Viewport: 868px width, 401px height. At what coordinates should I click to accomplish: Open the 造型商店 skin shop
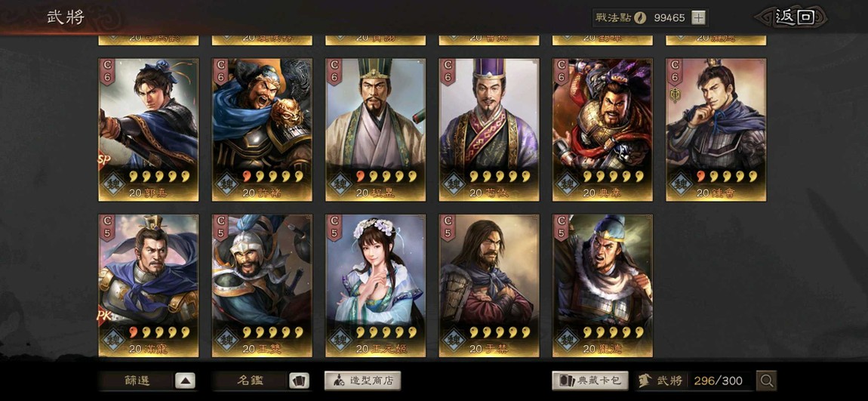click(362, 381)
